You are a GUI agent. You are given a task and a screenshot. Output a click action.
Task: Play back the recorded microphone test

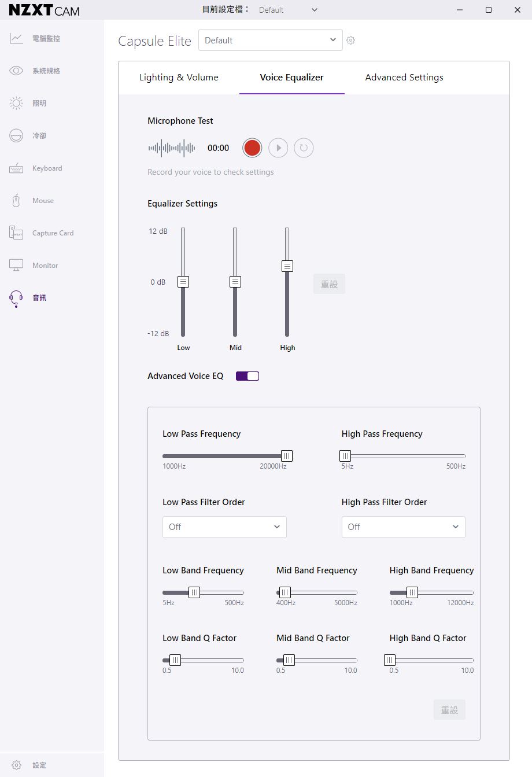(278, 148)
